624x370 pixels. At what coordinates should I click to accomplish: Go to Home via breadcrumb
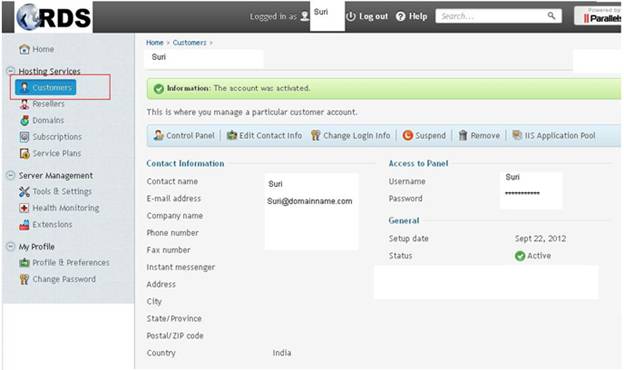pos(154,43)
